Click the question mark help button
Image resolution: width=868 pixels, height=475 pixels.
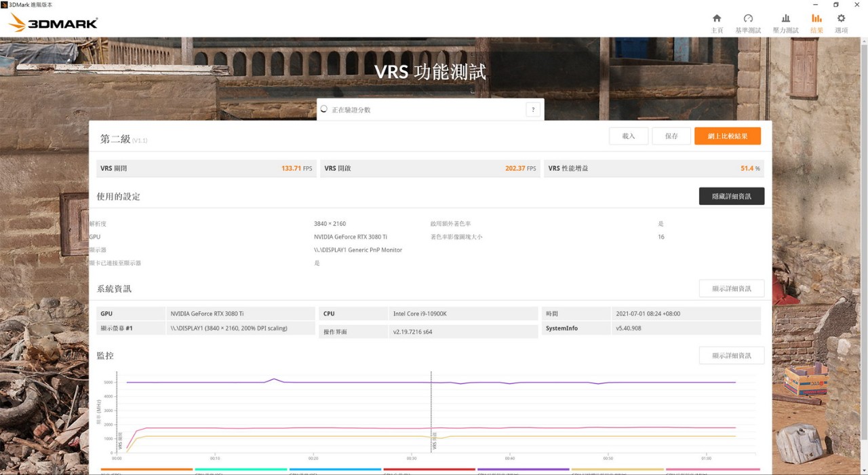click(533, 110)
